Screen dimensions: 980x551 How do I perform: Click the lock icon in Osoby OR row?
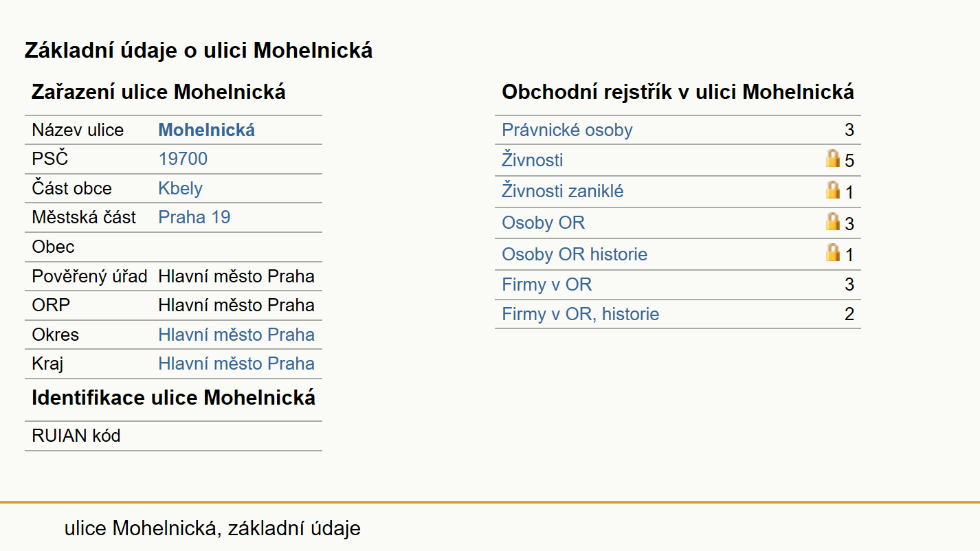[x=833, y=222]
